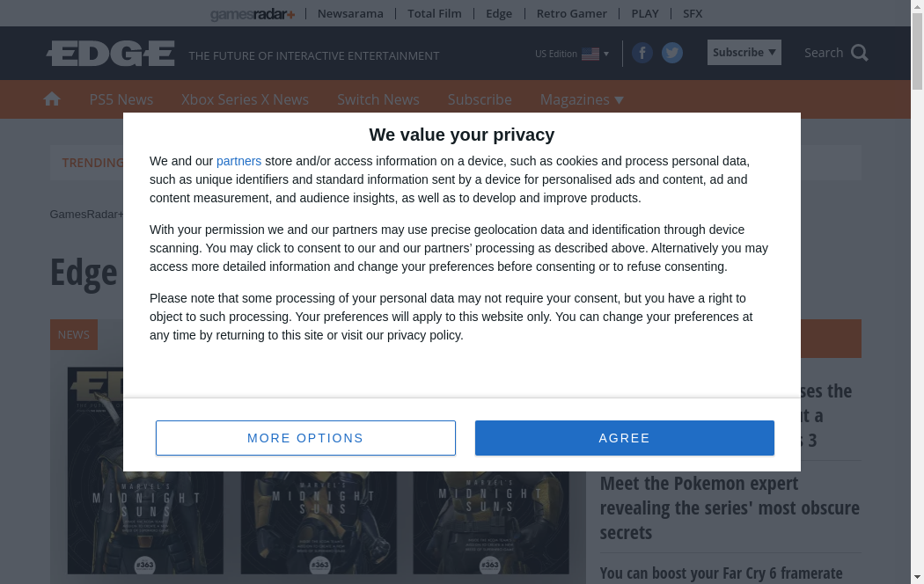924x584 pixels.
Task: Follow the partners link
Action: click(x=238, y=161)
